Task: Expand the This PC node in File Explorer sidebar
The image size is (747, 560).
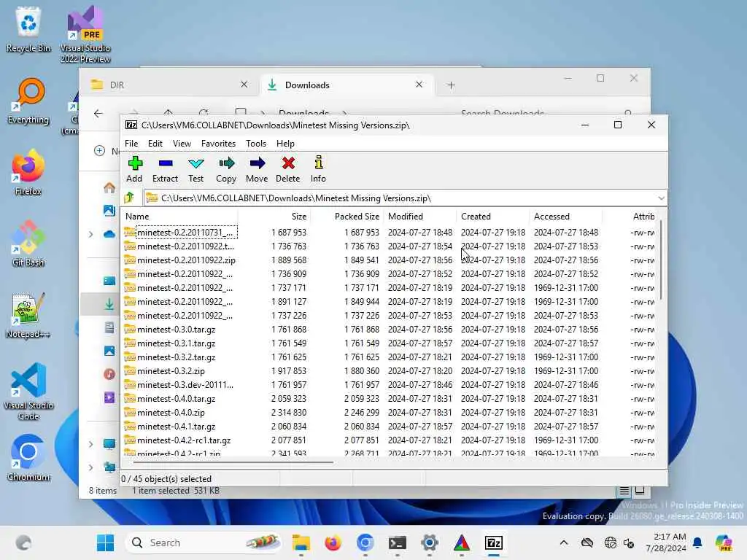Action: pos(90,444)
